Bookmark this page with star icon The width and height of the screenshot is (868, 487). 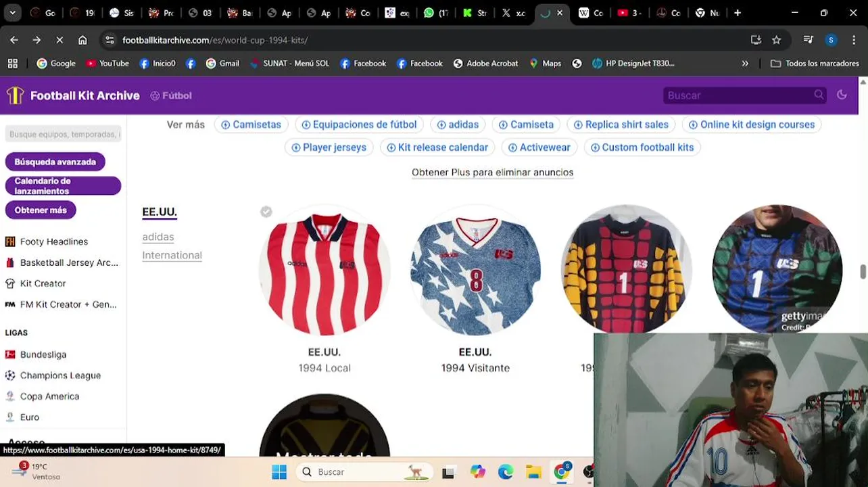coord(776,40)
